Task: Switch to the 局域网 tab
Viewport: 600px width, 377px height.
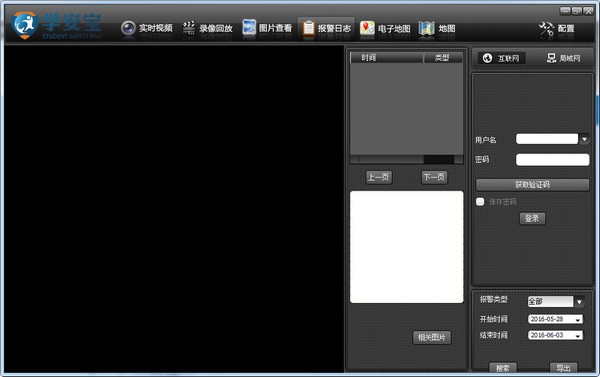Action: 564,58
